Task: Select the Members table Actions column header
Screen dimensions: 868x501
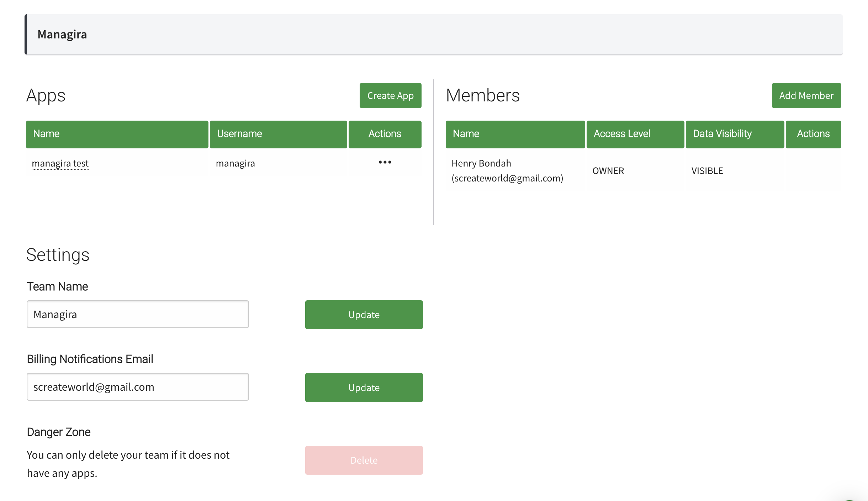Action: click(x=813, y=134)
